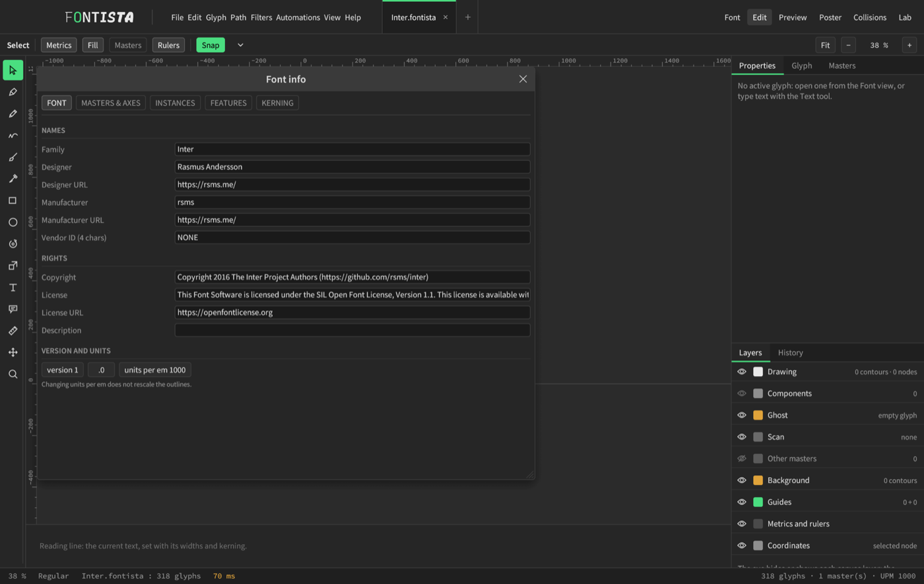Pick the Scale transform tool
Viewport: 924px width, 584px height.
coord(13,266)
